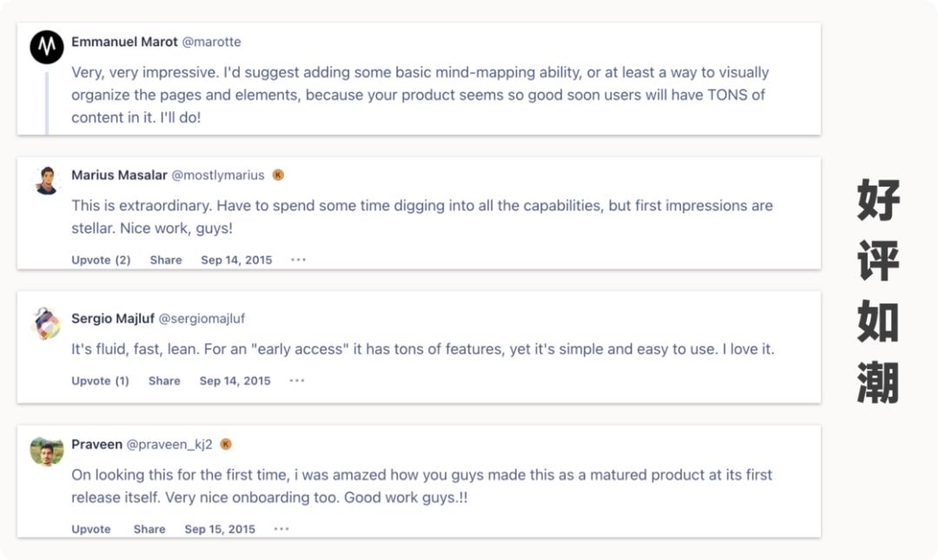Open more options on Sergio Majluf's comment

point(297,380)
